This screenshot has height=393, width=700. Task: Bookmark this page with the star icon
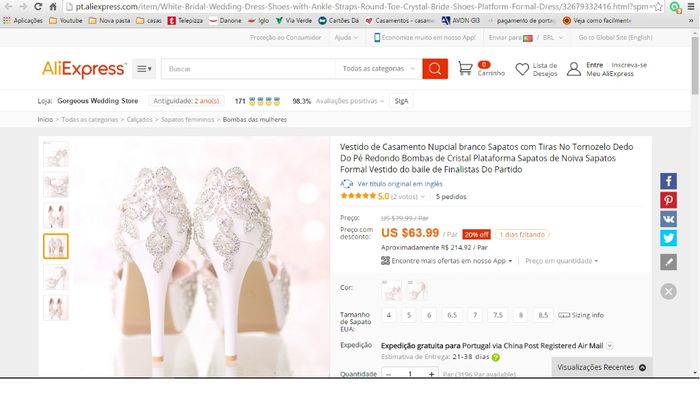point(658,7)
